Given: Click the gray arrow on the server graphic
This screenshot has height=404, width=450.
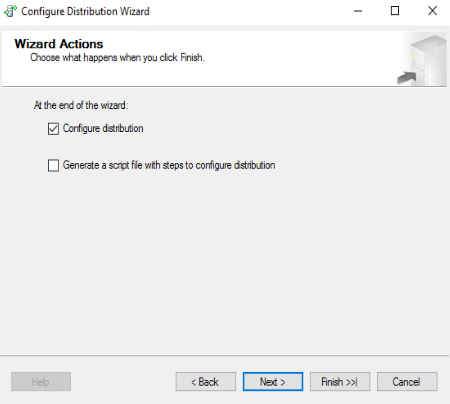Looking at the screenshot, I should pos(407,78).
